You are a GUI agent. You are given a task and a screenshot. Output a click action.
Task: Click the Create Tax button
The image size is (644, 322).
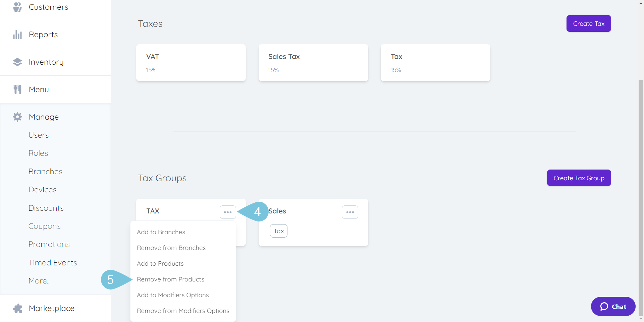[589, 23]
